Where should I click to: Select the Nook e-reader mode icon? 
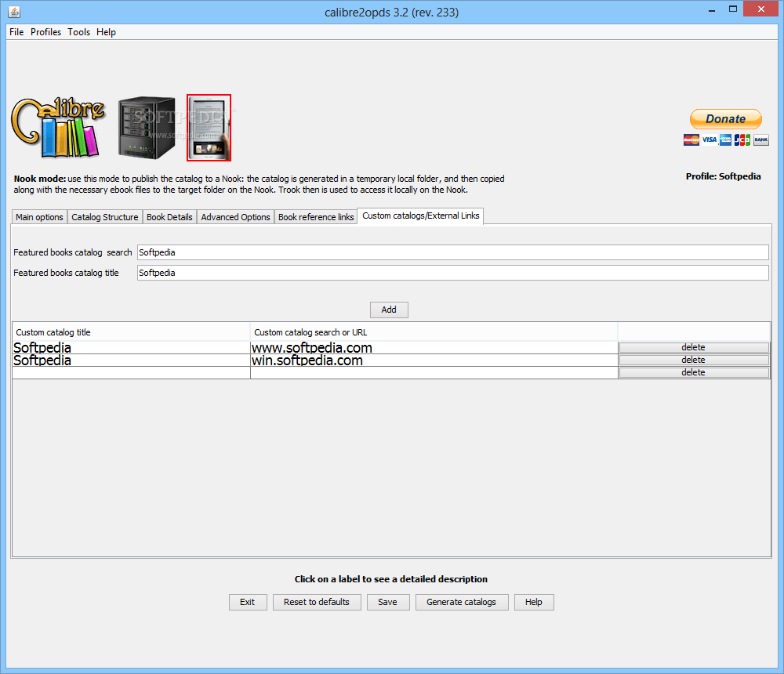pos(209,128)
